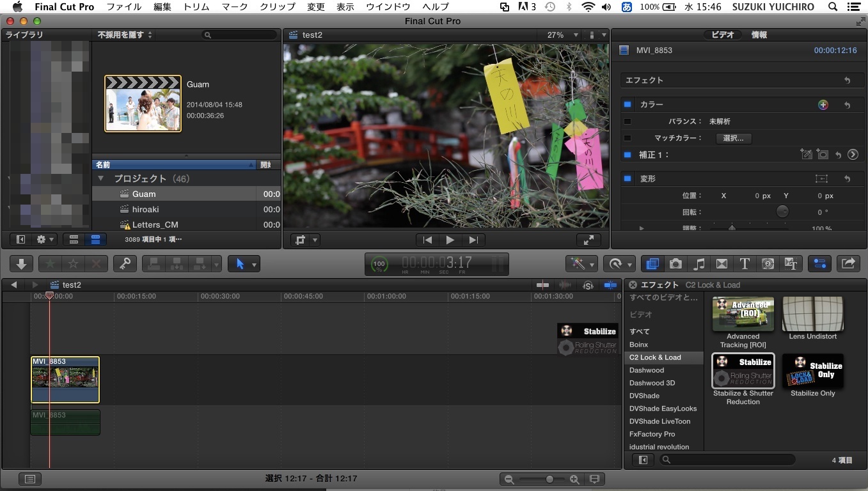Screen dimensions: 868x491
Task: Click the Unrate outline star button
Action: point(74,263)
